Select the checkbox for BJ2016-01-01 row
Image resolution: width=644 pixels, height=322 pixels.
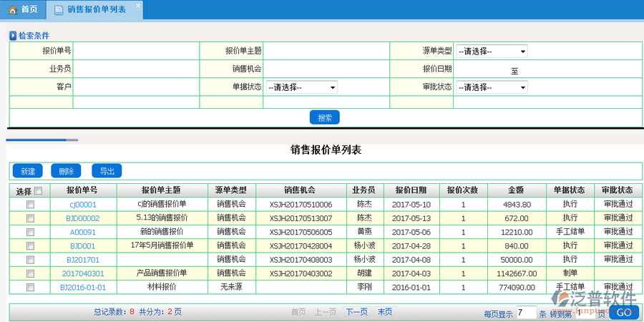30,287
